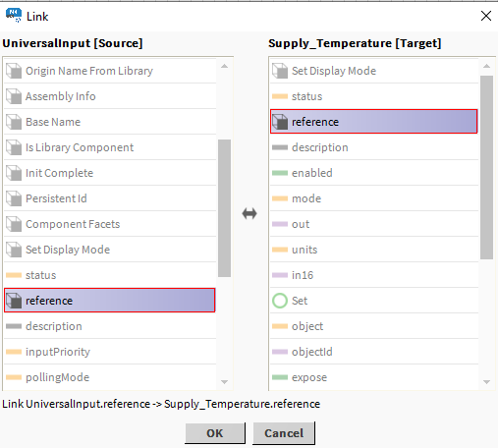Viewport: 498px width, 448px height.
Task: Choose inputPriority in the source list
Action: (x=110, y=352)
